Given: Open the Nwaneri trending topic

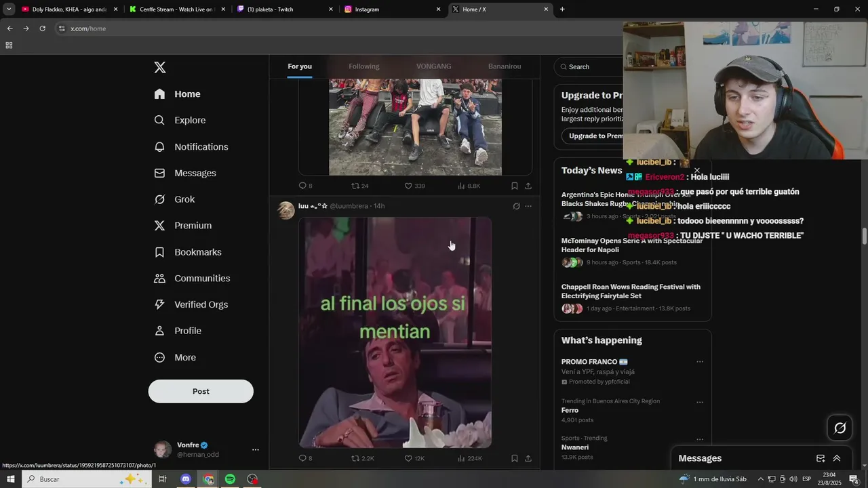Looking at the screenshot, I should pos(574,447).
